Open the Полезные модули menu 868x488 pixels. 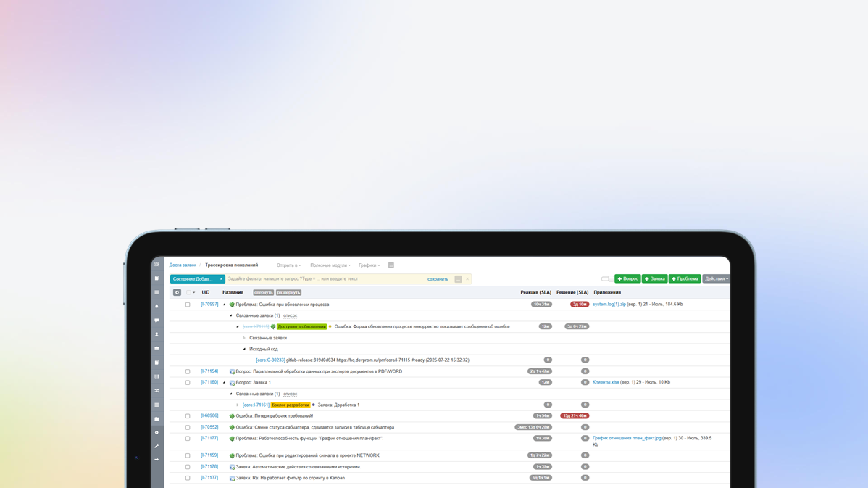pyautogui.click(x=330, y=265)
